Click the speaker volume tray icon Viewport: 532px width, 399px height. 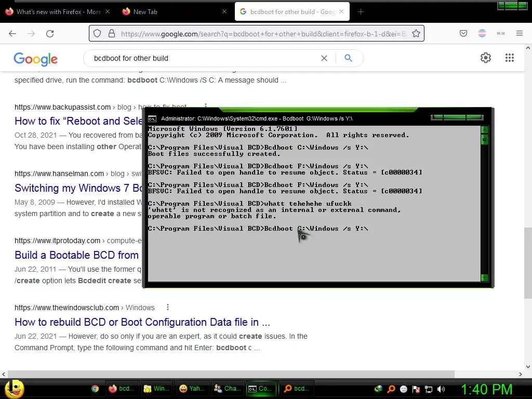441,389
